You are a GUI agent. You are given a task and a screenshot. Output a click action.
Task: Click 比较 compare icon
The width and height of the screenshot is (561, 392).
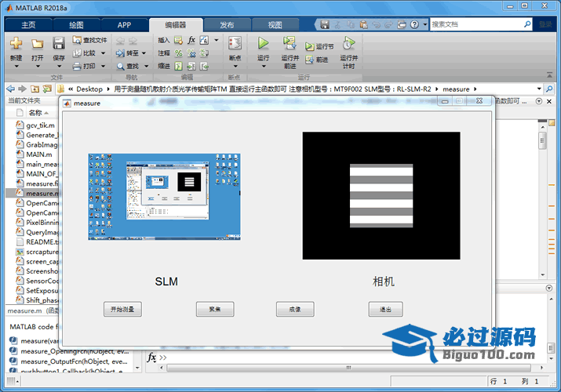pos(77,53)
